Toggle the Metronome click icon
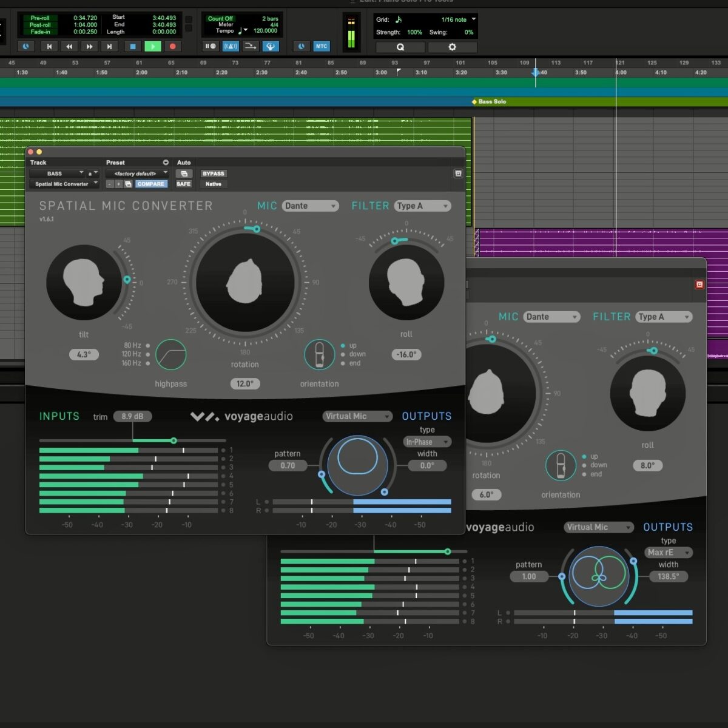This screenshot has height=728, width=728. point(230,46)
